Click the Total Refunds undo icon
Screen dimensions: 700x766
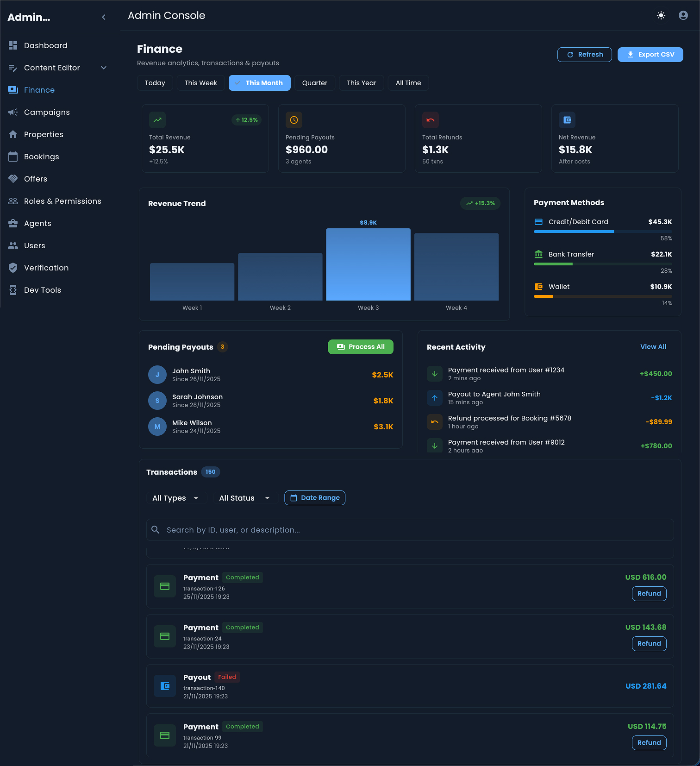431,120
